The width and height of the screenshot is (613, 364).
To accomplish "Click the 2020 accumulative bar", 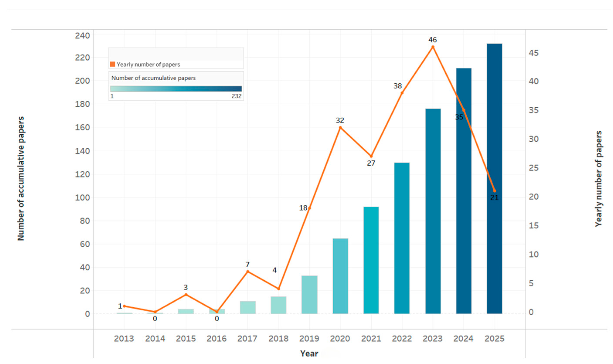I will point(340,276).
